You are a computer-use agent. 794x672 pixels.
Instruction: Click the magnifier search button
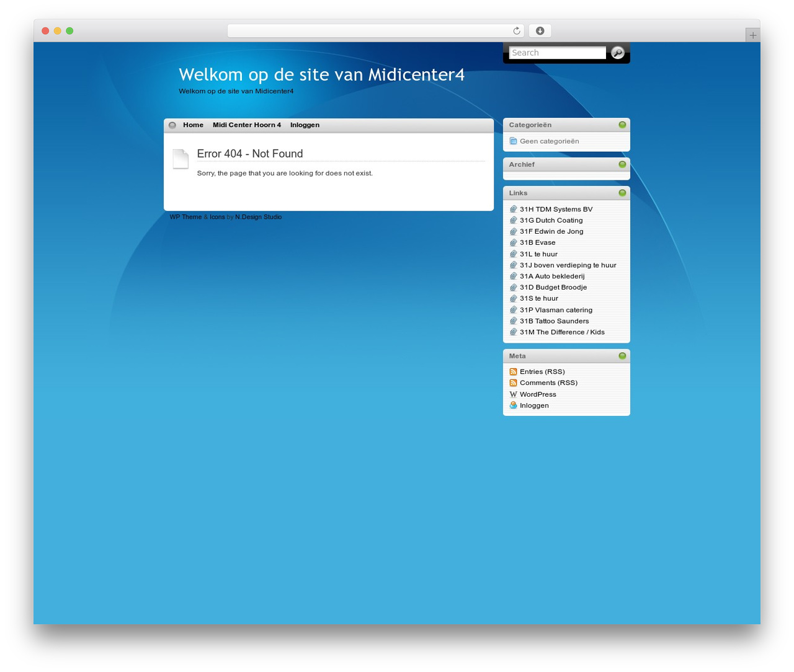coord(617,53)
